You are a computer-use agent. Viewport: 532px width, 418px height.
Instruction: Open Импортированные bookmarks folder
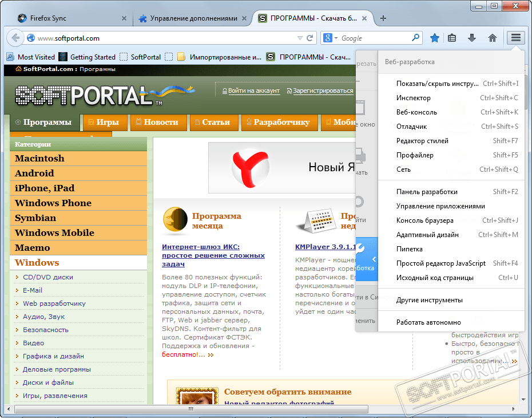click(x=219, y=57)
